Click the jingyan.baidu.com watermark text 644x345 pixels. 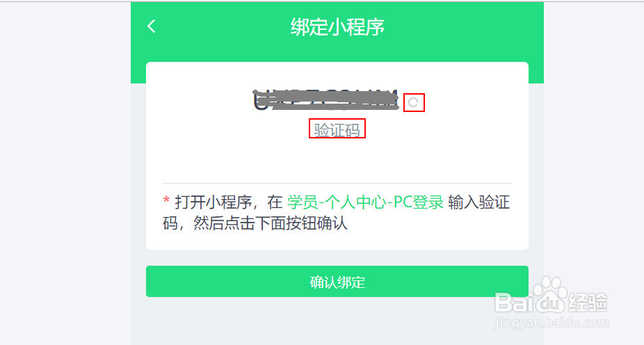tap(552, 323)
